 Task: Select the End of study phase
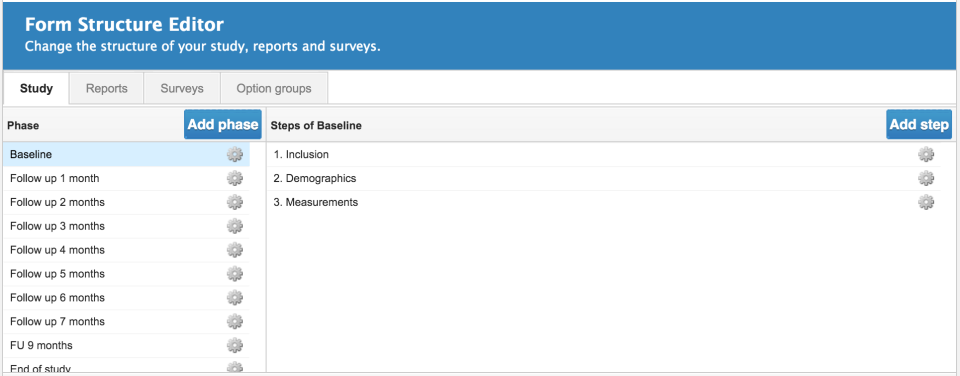point(126,367)
